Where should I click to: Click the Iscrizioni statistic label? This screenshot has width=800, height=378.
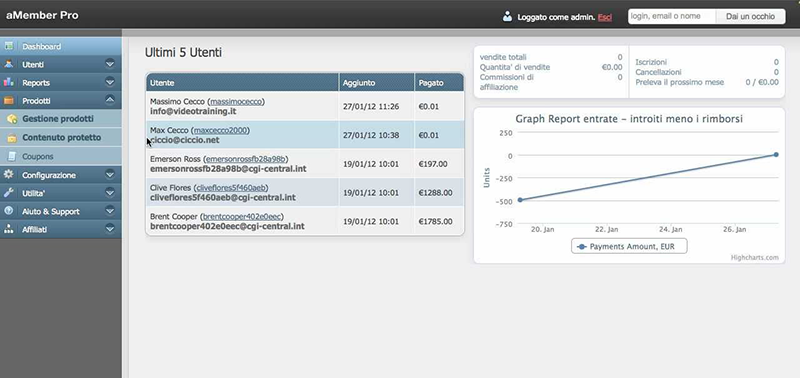[651, 62]
